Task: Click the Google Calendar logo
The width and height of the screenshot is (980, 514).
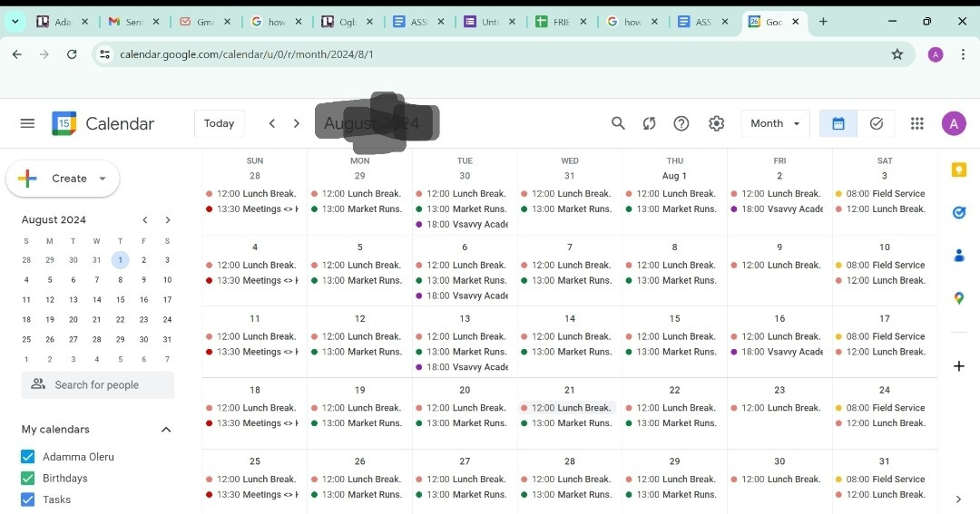Action: (64, 123)
